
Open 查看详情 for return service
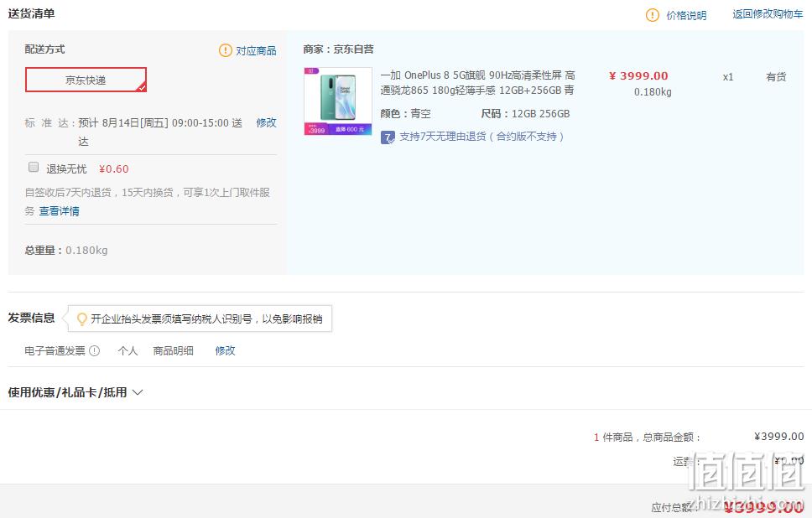pyautogui.click(x=59, y=211)
